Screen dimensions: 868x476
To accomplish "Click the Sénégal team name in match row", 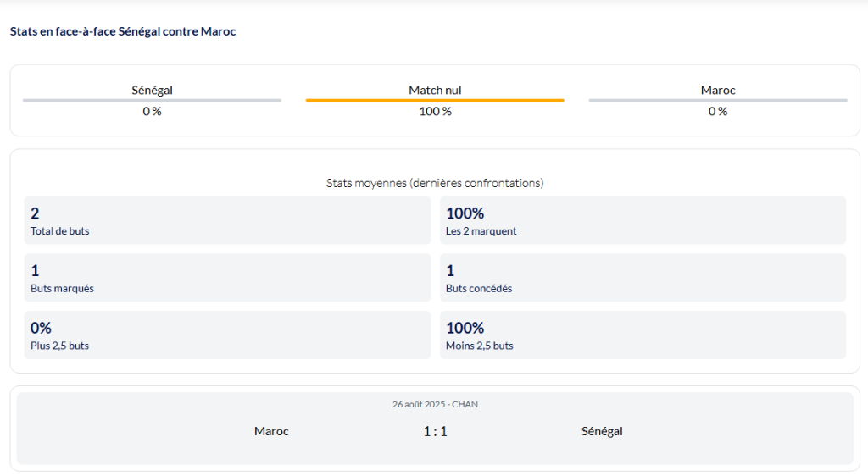I will 602,431.
